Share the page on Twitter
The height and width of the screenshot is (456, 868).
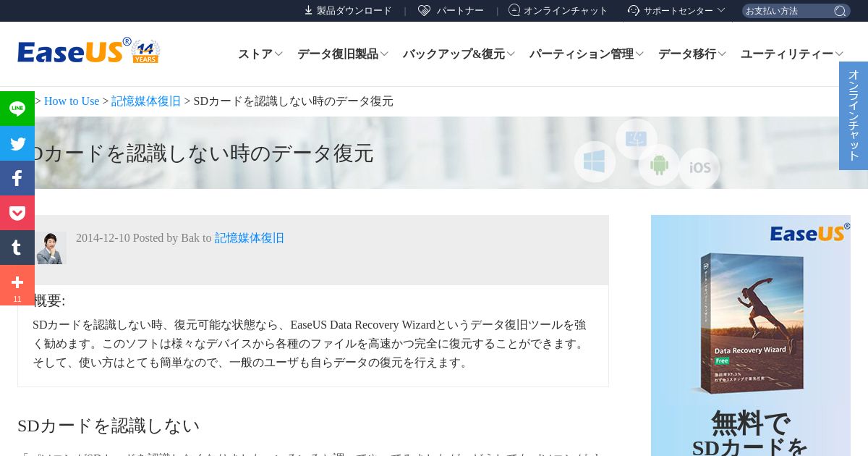point(17,143)
